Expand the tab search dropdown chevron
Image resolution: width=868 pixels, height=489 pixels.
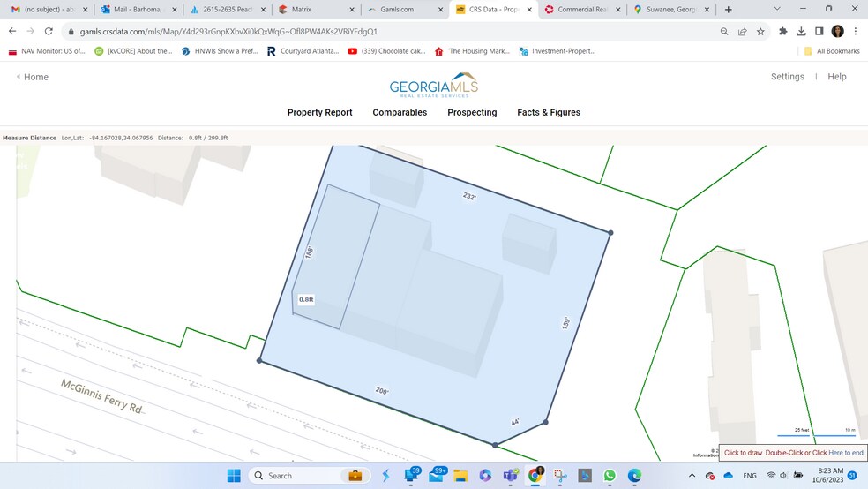pos(776,9)
